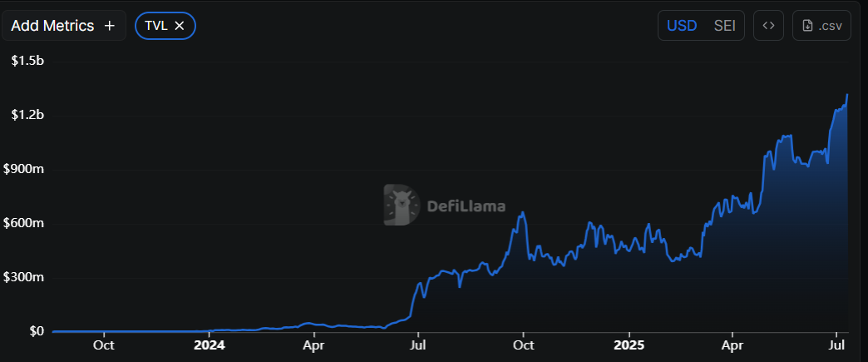Click the $600m label on the Y axis

(24, 223)
